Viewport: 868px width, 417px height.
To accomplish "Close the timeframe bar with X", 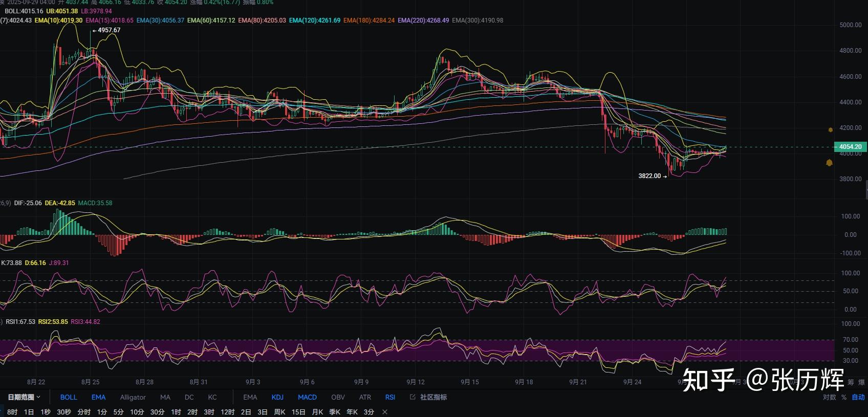I will coord(385,412).
